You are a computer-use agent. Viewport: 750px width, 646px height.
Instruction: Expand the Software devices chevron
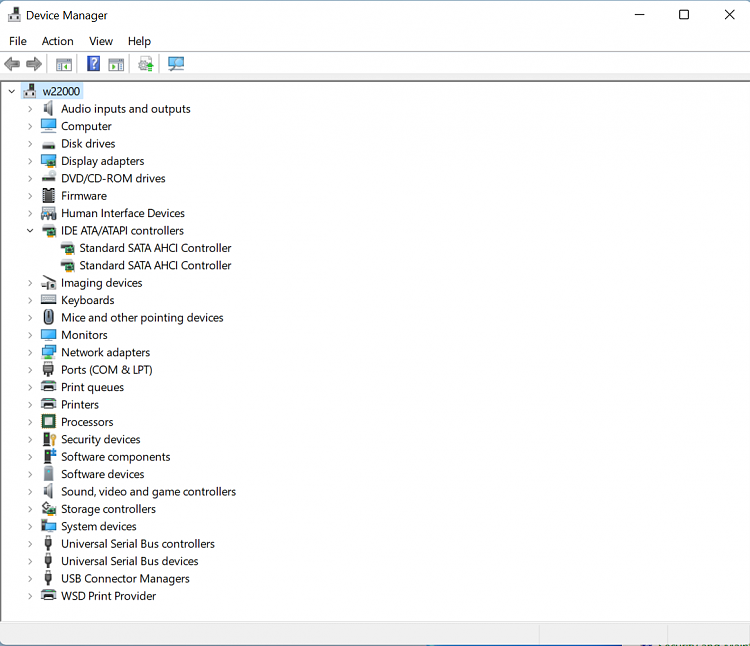[x=30, y=474]
